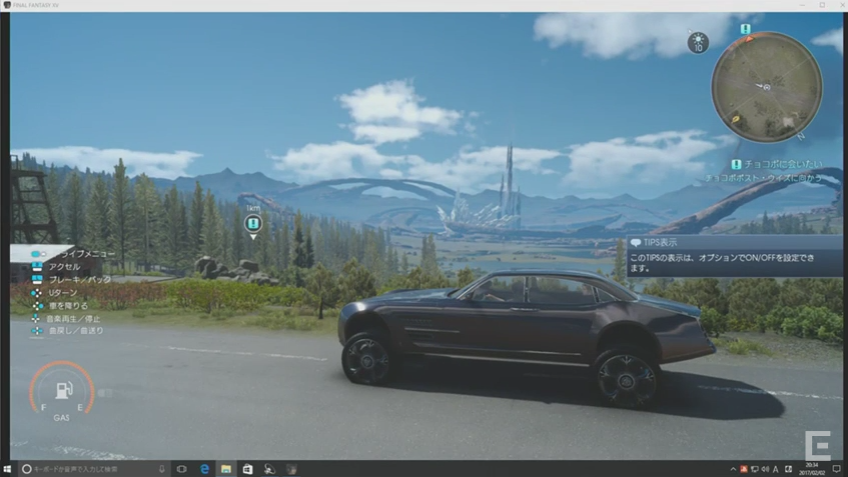This screenshot has width=848, height=477.
Task: Click the IME pad tray icon
Action: (x=789, y=469)
